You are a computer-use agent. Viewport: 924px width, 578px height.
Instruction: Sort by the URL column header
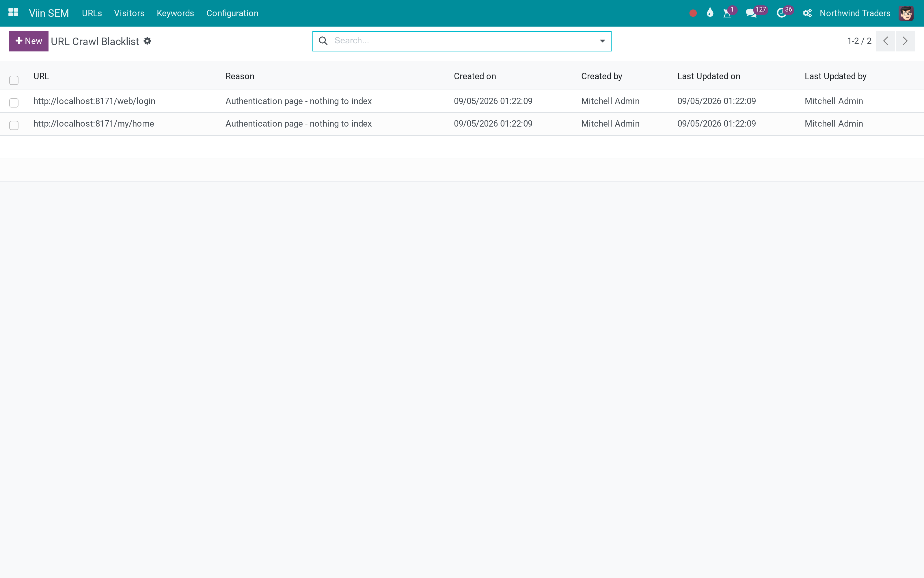pyautogui.click(x=41, y=76)
